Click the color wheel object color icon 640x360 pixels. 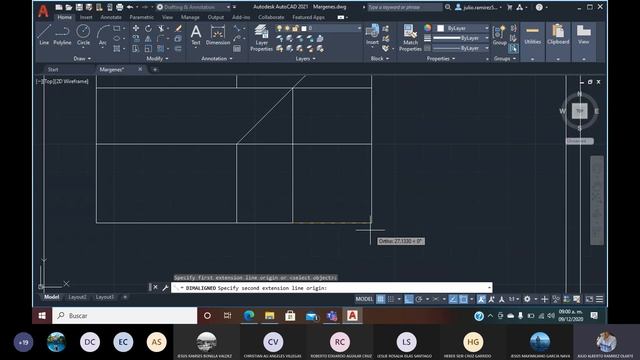click(427, 28)
